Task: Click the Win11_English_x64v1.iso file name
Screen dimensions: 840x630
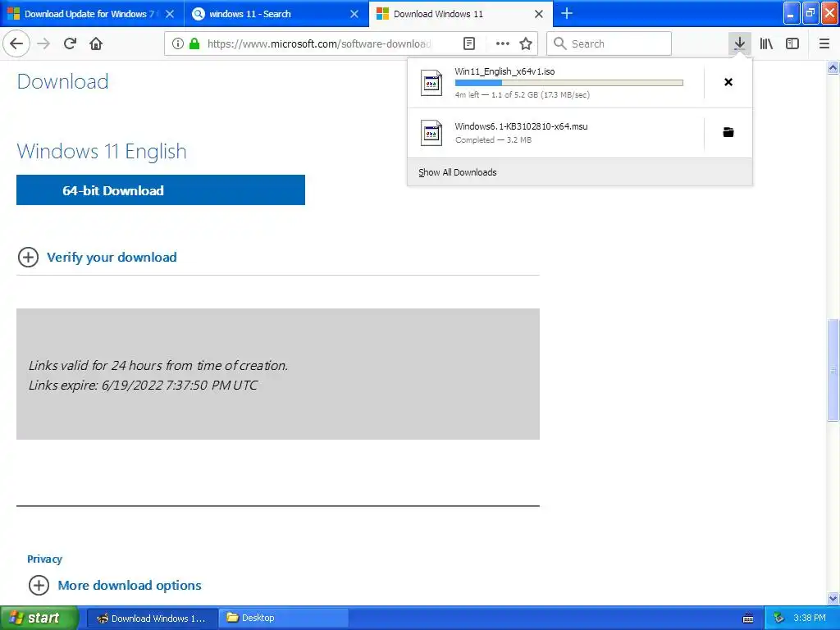Action: [504, 71]
